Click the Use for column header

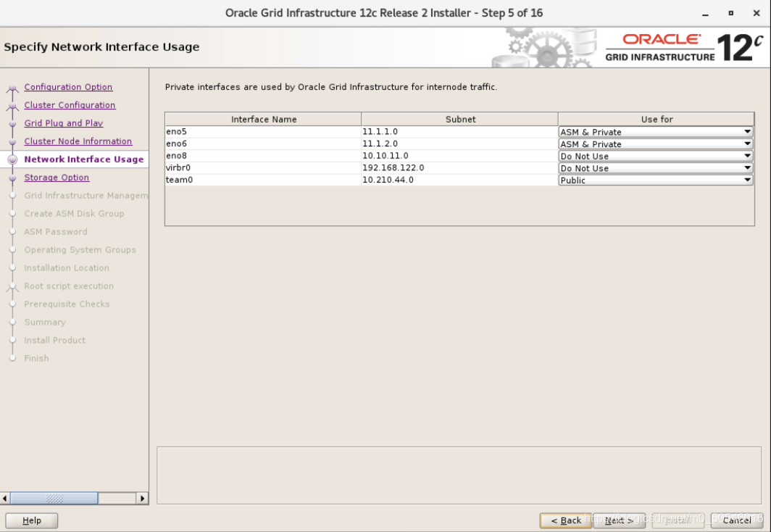click(x=657, y=119)
